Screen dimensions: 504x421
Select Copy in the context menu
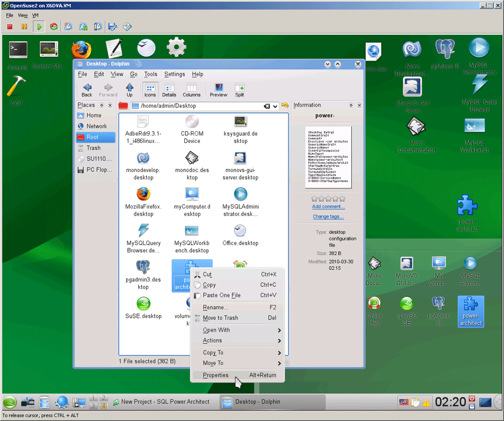pyautogui.click(x=237, y=285)
